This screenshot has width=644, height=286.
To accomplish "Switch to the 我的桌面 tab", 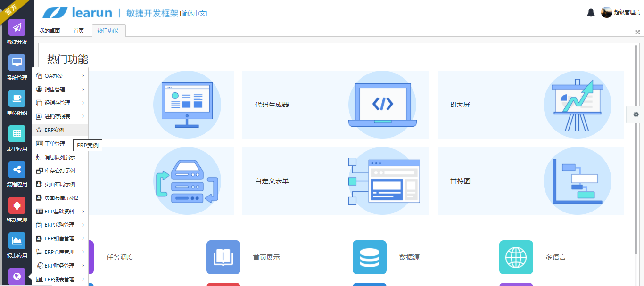I will click(x=50, y=30).
